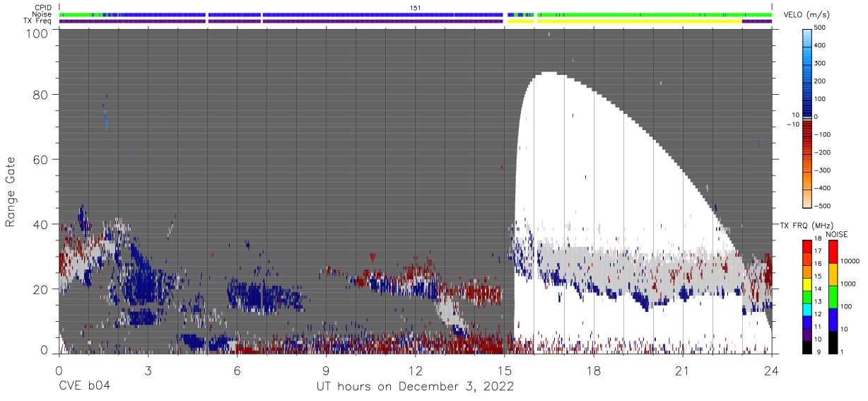Click the '-10' ground scatter threshold label
The image size is (868, 401).
point(792,124)
